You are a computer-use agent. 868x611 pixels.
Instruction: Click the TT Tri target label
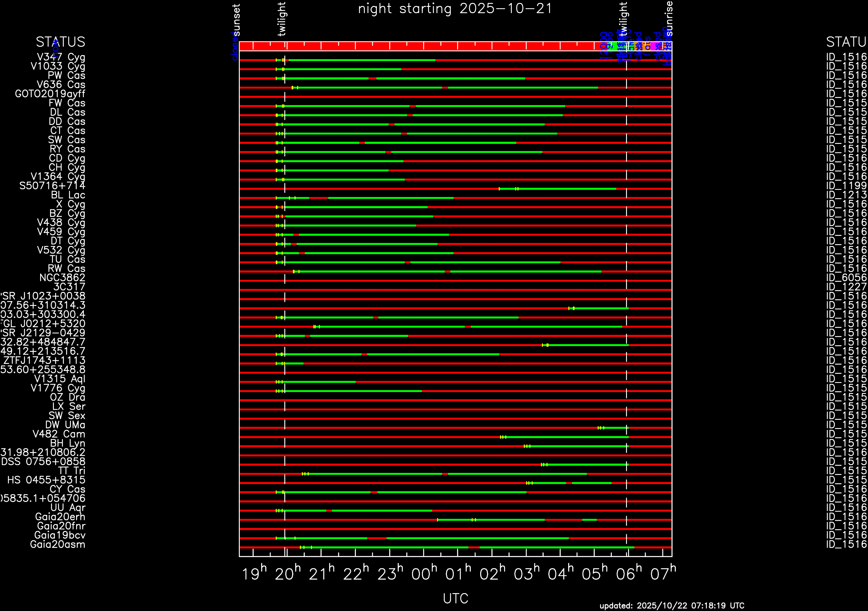coord(71,471)
